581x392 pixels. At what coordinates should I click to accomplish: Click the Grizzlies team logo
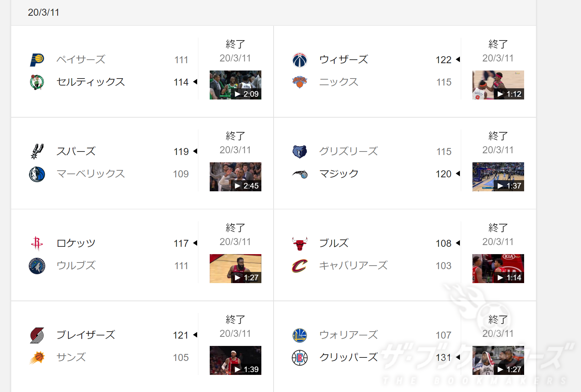coord(300,151)
